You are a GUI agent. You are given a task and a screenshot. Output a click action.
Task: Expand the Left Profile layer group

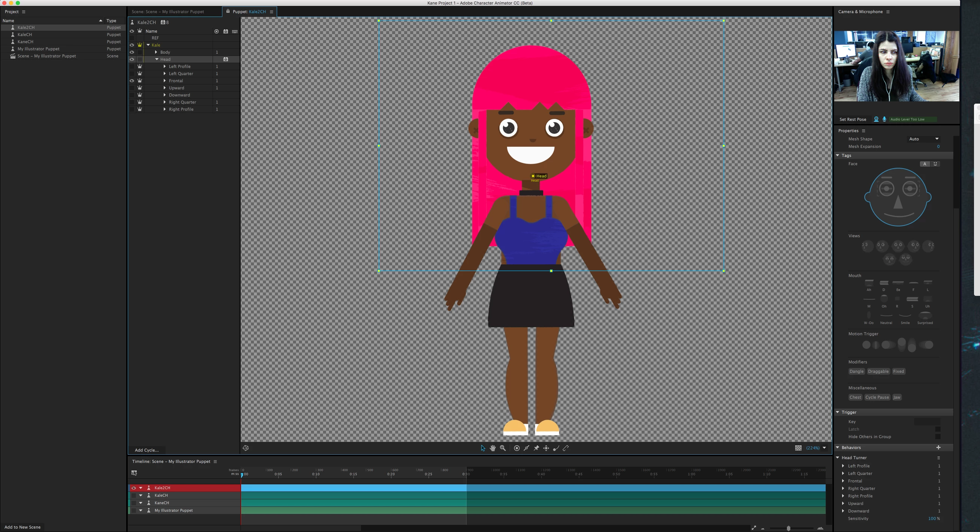[x=165, y=66]
